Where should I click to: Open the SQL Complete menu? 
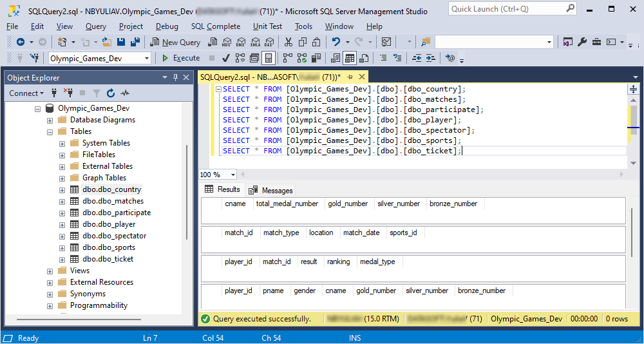[216, 26]
